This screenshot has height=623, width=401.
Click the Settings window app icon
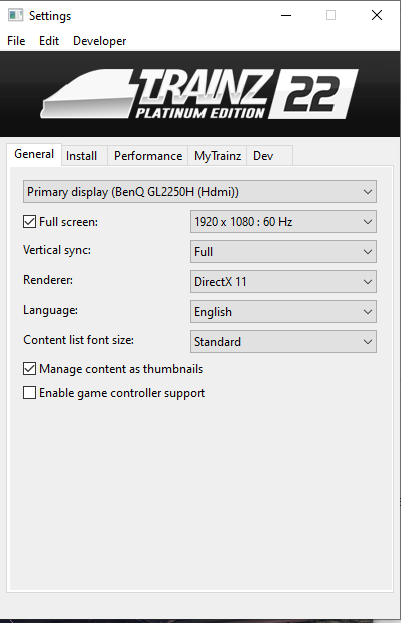(x=15, y=15)
